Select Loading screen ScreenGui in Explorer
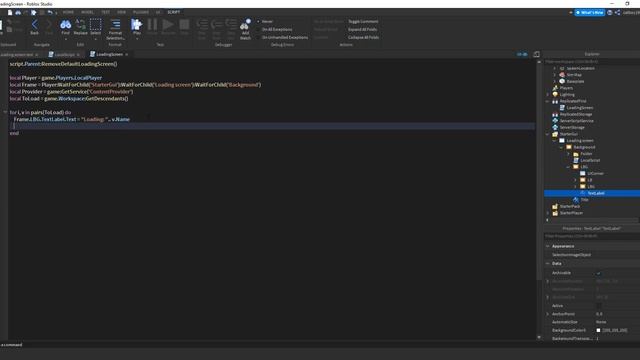The image size is (640, 360). [580, 140]
